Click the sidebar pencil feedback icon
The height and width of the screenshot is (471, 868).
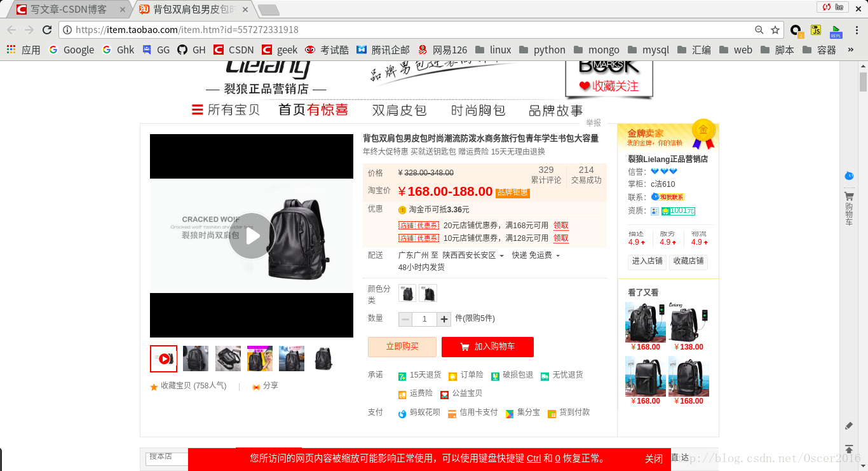[x=849, y=426]
